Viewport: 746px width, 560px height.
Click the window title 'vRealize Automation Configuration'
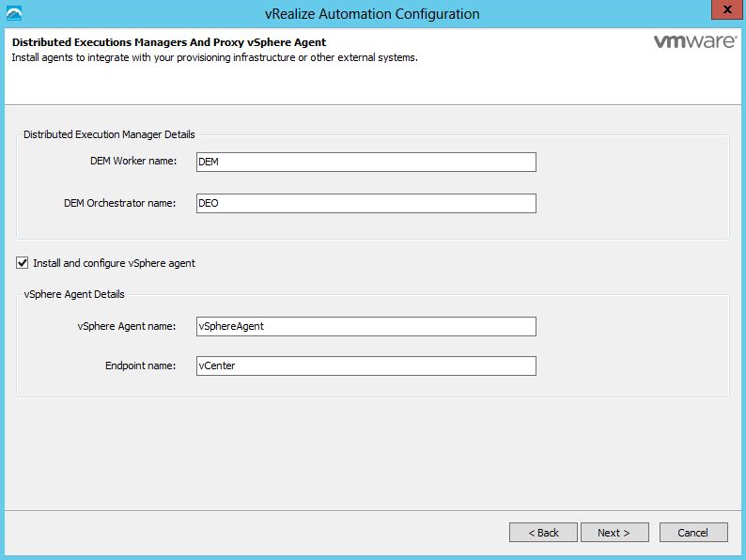(372, 14)
